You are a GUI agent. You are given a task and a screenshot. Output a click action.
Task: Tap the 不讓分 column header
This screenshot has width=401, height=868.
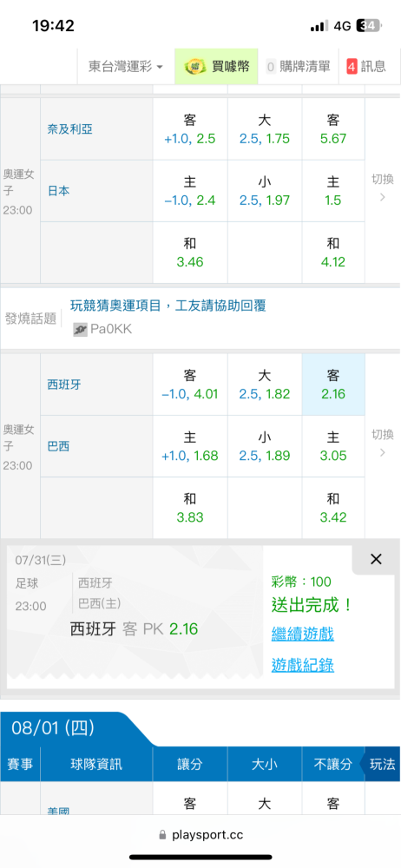click(333, 765)
